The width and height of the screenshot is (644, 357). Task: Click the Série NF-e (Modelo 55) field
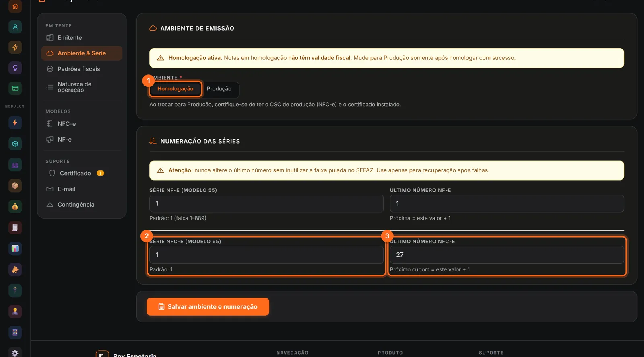coord(266,203)
